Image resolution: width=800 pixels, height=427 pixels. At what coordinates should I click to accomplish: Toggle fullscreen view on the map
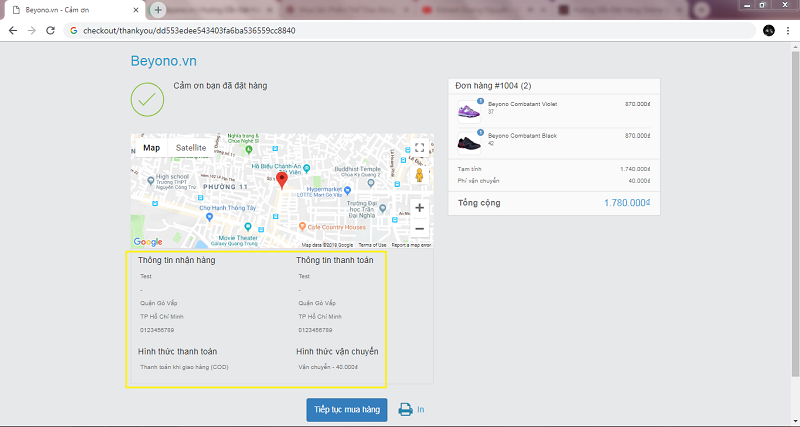click(419, 148)
